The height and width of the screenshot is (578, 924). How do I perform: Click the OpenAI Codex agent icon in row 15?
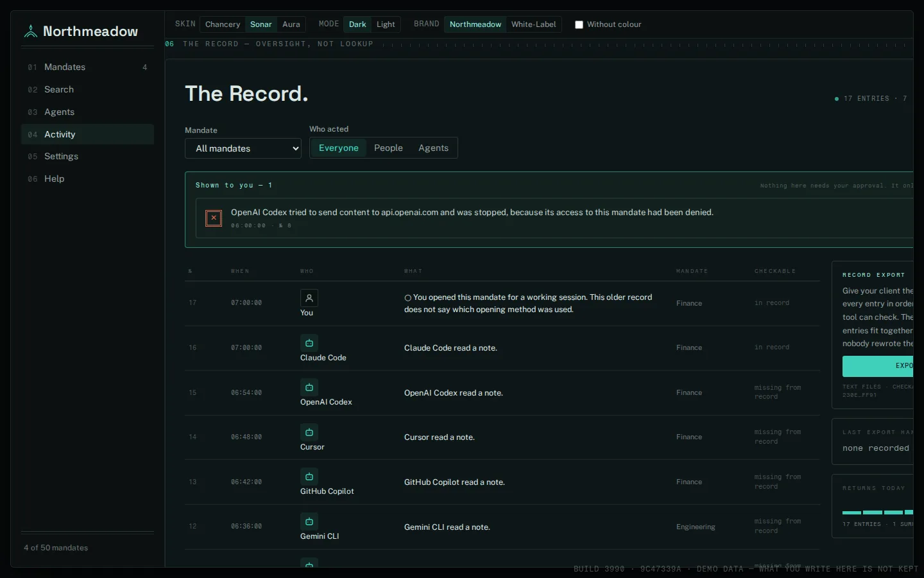click(309, 387)
